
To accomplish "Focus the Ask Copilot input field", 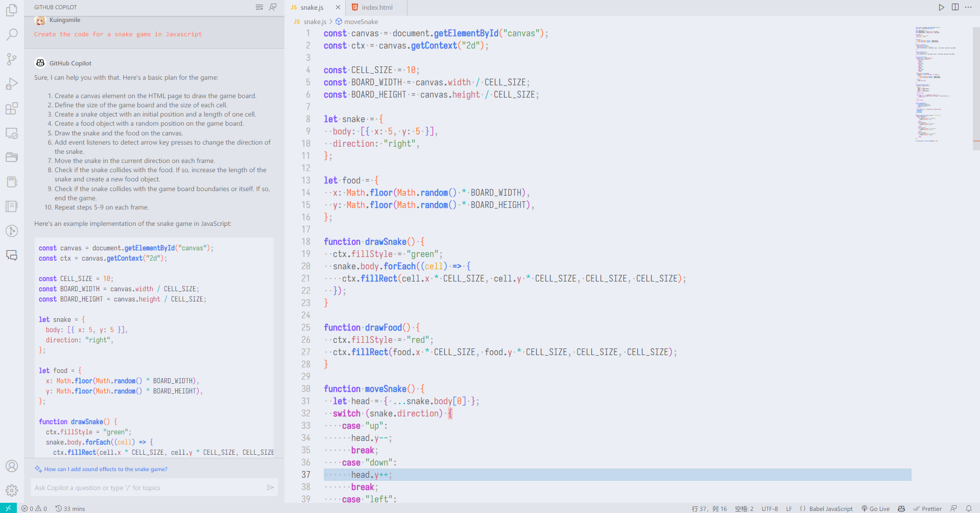I will coord(148,487).
